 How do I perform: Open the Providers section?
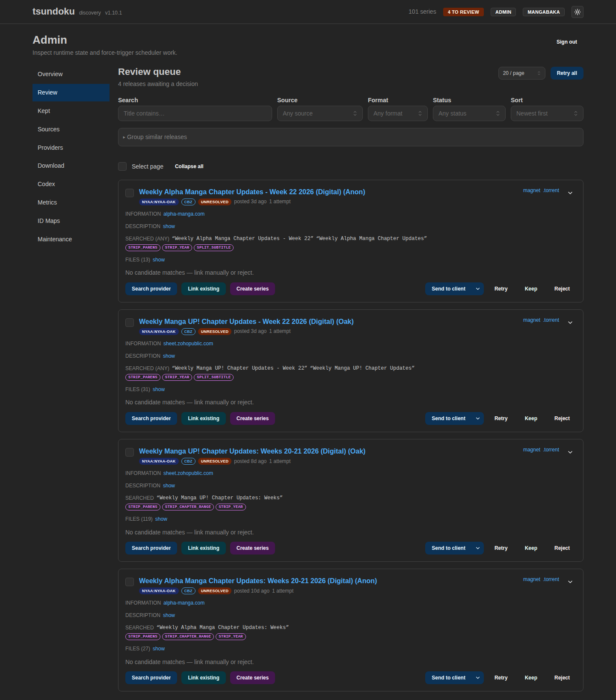(x=71, y=148)
